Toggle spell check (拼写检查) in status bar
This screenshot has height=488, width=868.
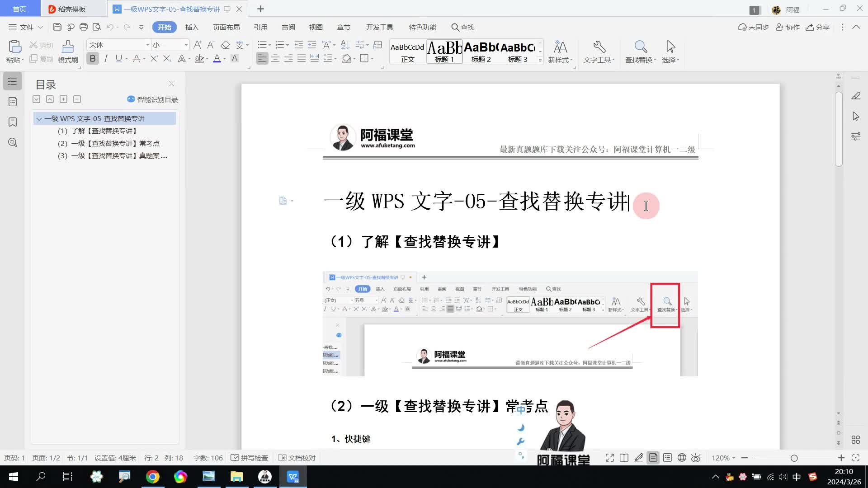249,458
